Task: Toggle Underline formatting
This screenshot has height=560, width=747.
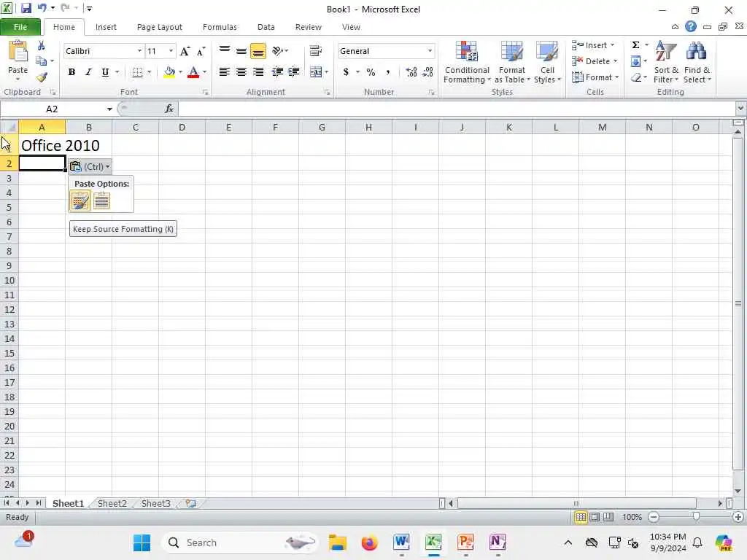Action: 105,72
